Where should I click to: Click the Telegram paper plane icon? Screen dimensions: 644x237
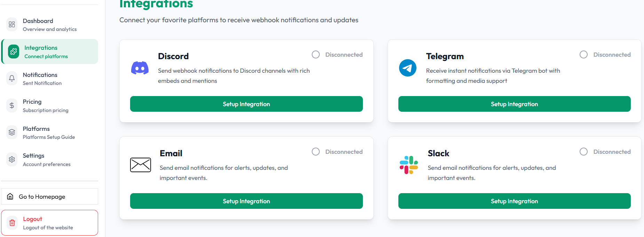(x=407, y=68)
